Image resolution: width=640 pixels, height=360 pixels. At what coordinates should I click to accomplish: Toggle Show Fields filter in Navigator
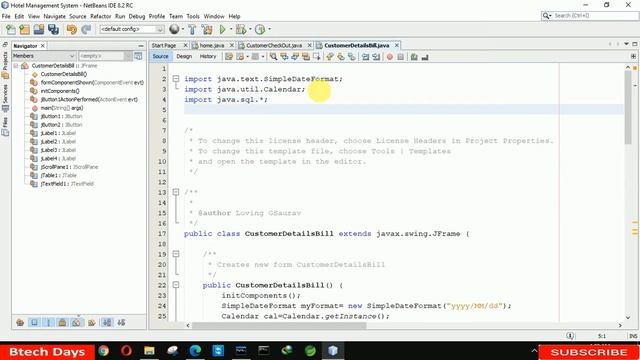(x=34, y=322)
